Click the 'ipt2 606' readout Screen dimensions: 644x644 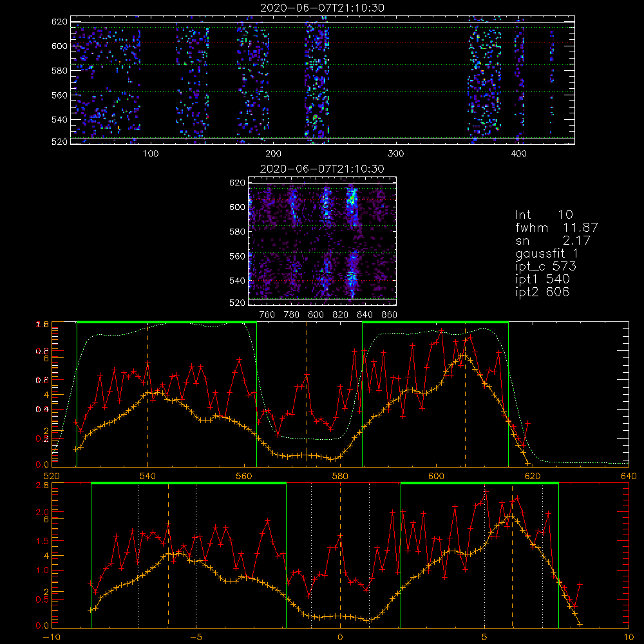(x=542, y=292)
